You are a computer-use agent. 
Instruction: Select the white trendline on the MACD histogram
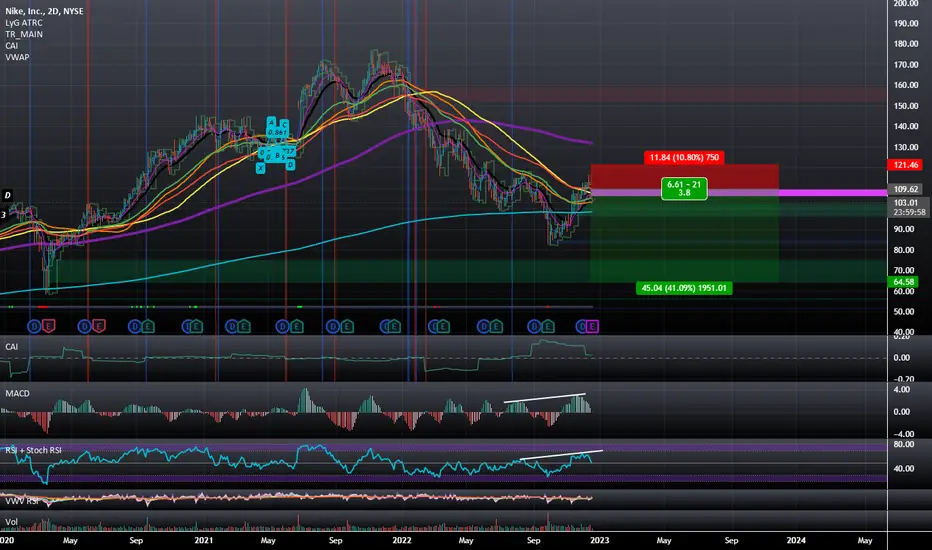544,398
